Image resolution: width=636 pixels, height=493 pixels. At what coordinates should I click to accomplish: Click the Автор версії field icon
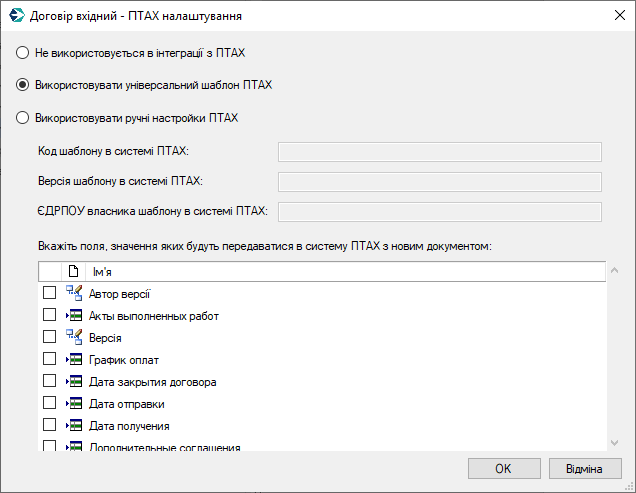74,293
